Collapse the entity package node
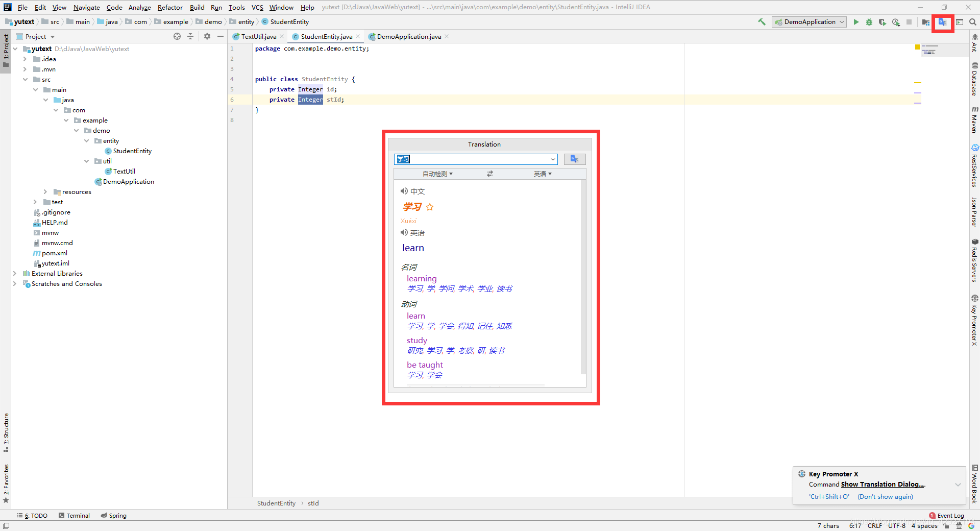The width and height of the screenshot is (980, 531). pos(86,141)
